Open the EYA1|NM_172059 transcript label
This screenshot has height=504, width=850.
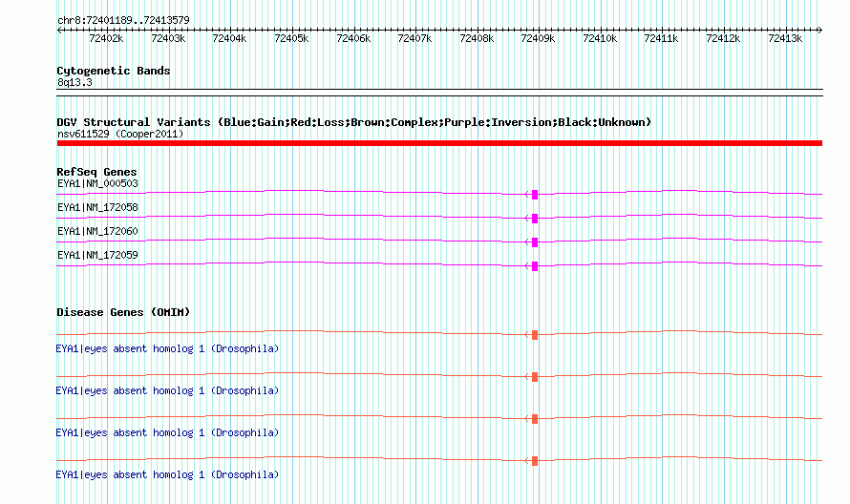(x=97, y=255)
